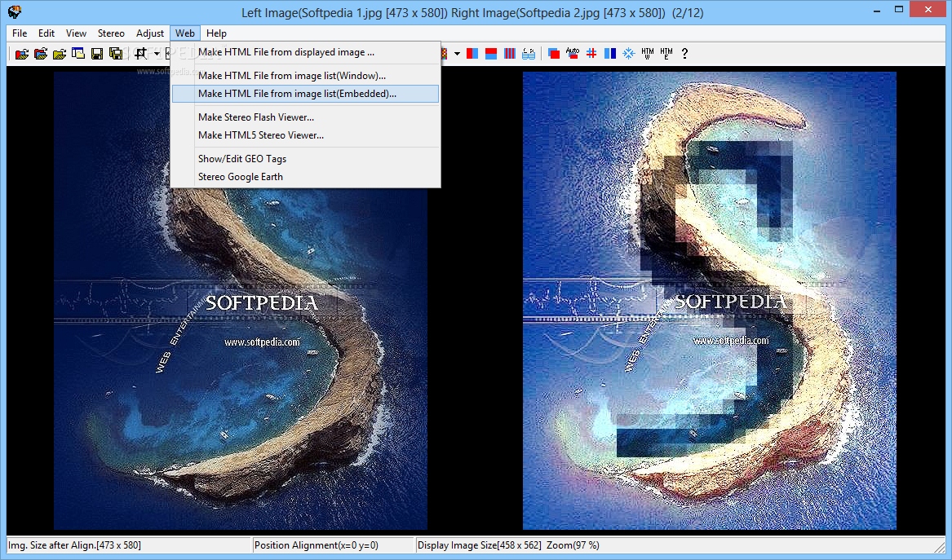Image resolution: width=952 pixels, height=560 pixels.
Task: Click the HTM W toolbar icon
Action: (648, 53)
